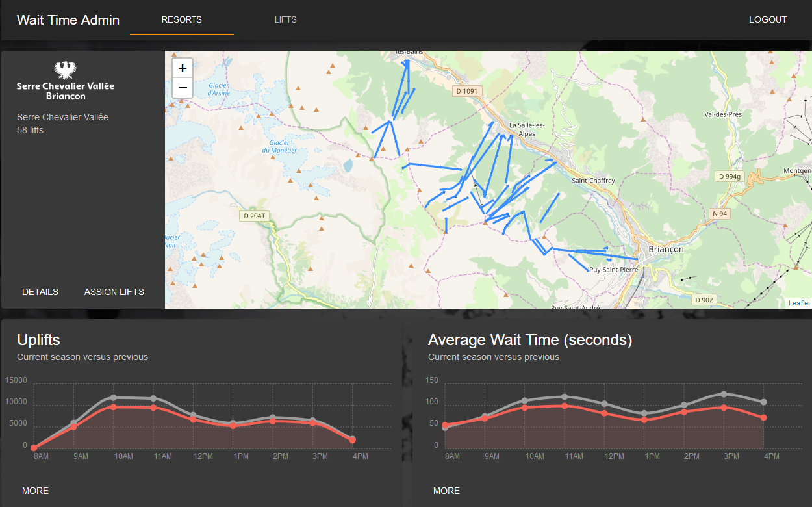Click the N 94 road shield
This screenshot has height=507, width=812.
[x=720, y=213]
